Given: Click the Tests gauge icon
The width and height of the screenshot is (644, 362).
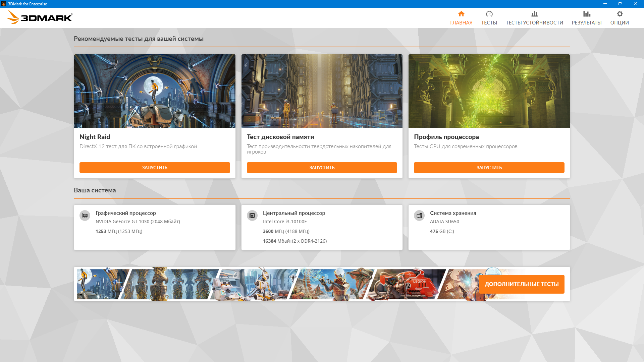Looking at the screenshot, I should [x=489, y=14].
